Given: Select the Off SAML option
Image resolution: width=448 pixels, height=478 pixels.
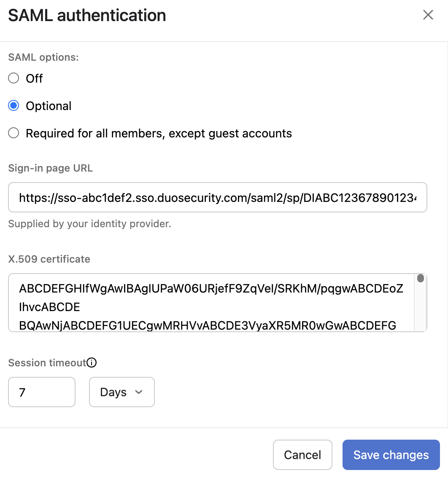Looking at the screenshot, I should (x=13, y=78).
